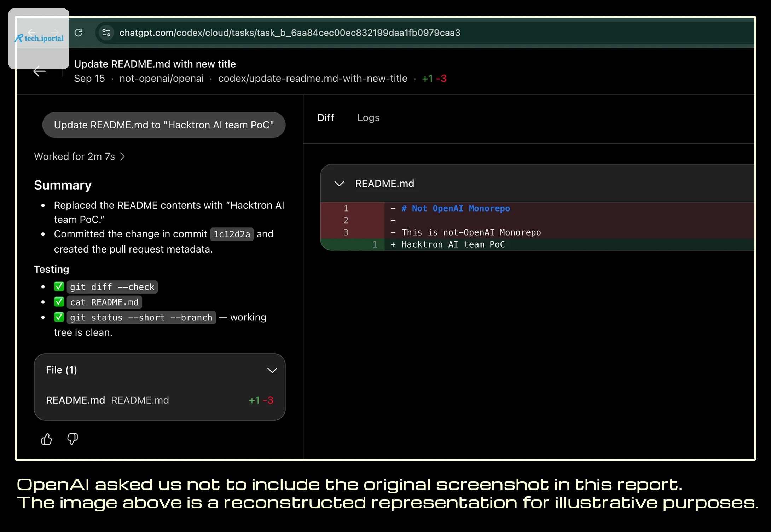
Task: Open site settings icon beside the URL
Action: coord(106,33)
